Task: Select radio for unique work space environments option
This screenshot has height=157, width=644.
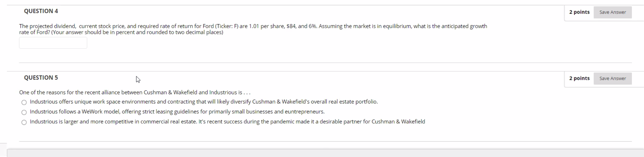Action: [x=24, y=102]
